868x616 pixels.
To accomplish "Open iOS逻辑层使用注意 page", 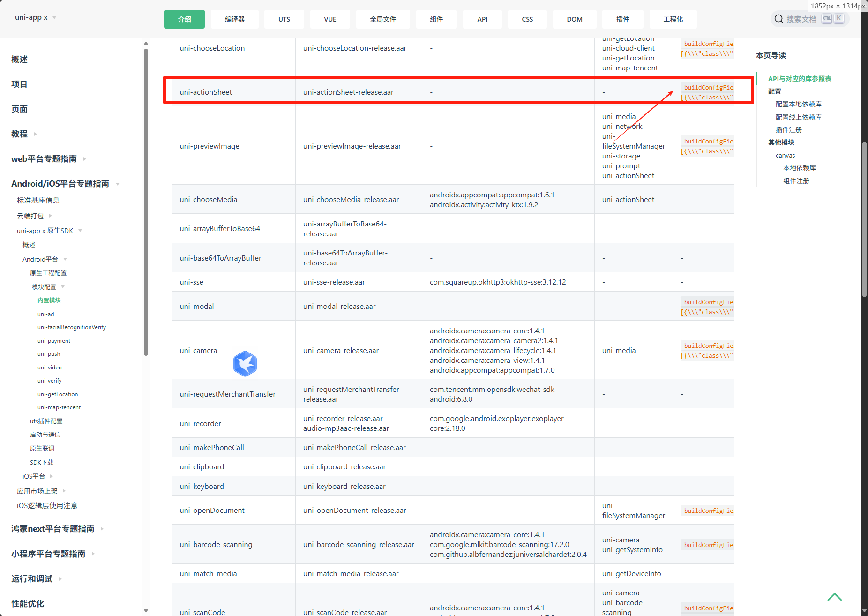I will tap(47, 506).
